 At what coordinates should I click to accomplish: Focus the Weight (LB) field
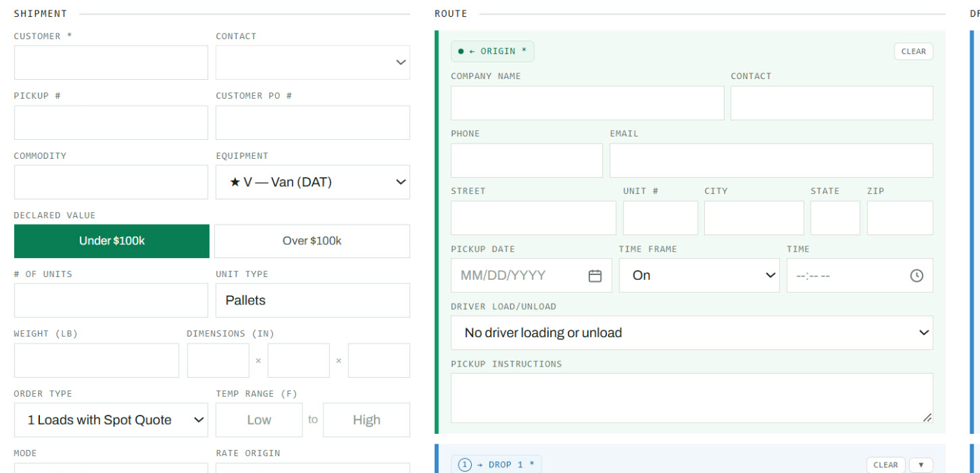click(97, 360)
